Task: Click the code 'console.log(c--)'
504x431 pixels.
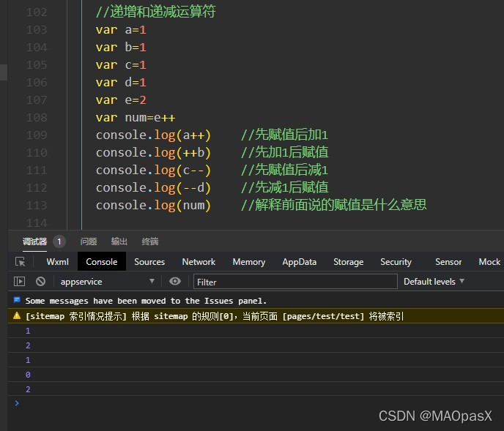Action: click(x=153, y=170)
